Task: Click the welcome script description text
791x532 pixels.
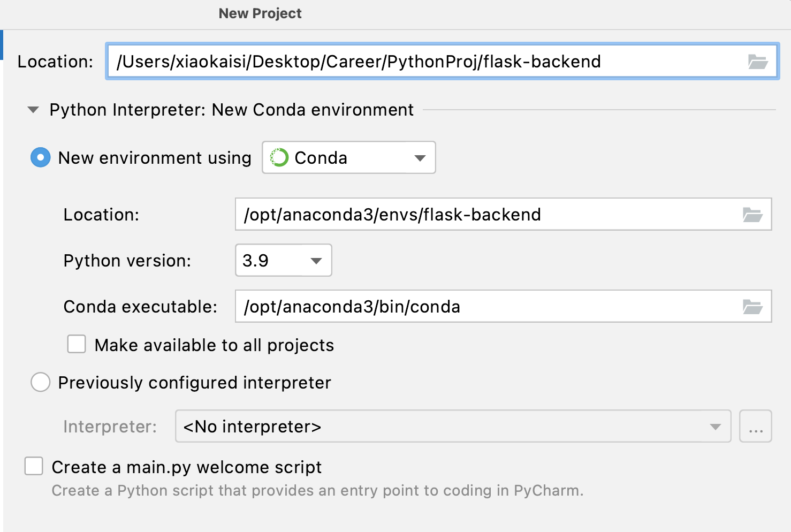Action: click(x=317, y=491)
